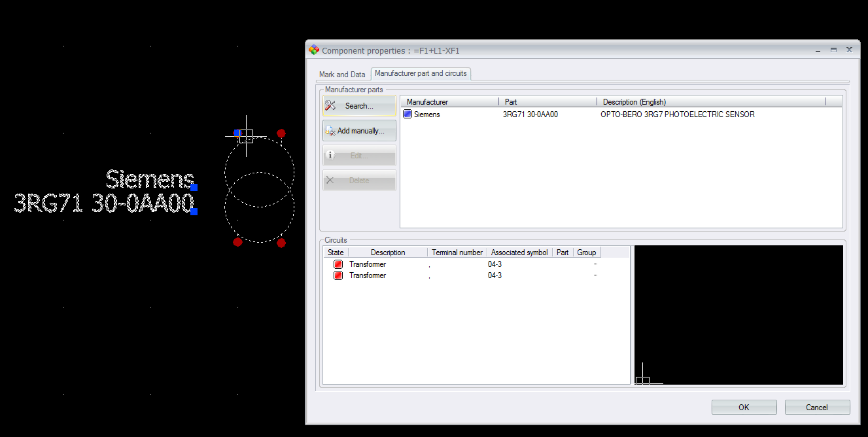Click the 3RG71 30-0AA00 drawing text
The image size is (868, 437).
click(x=104, y=203)
